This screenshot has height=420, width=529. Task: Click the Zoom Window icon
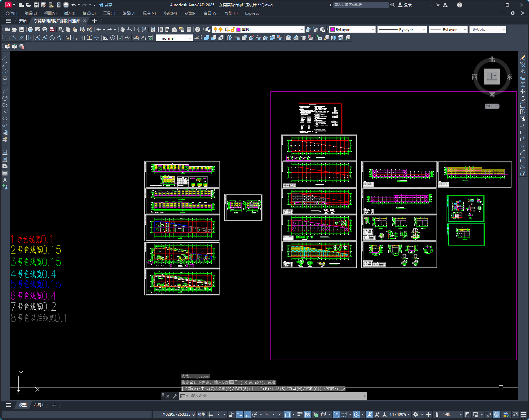tap(137, 29)
